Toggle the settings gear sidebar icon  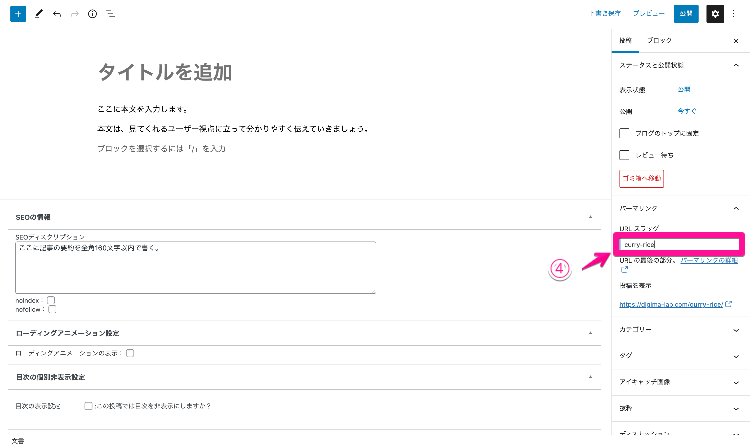715,14
